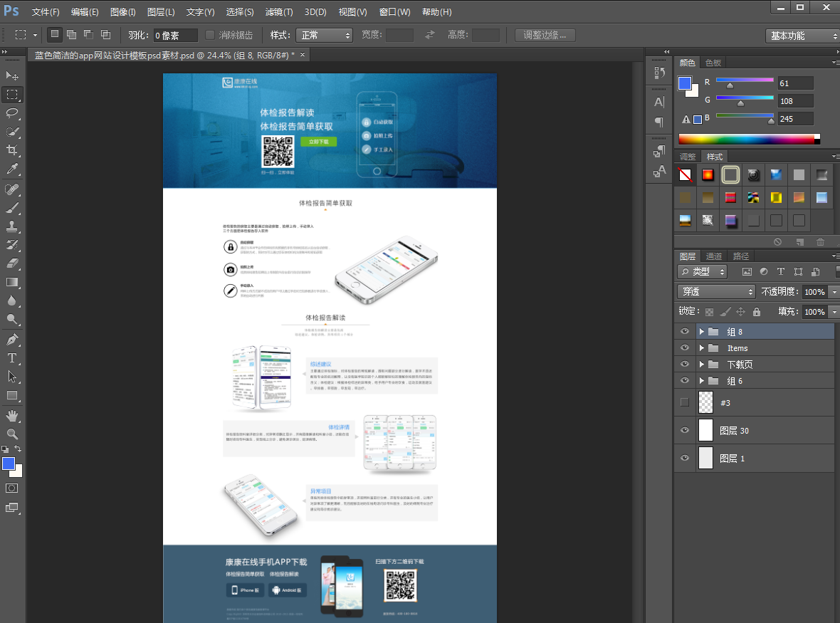Click the foreground color swatch in Color panel
The image size is (840, 623).
coord(684,83)
